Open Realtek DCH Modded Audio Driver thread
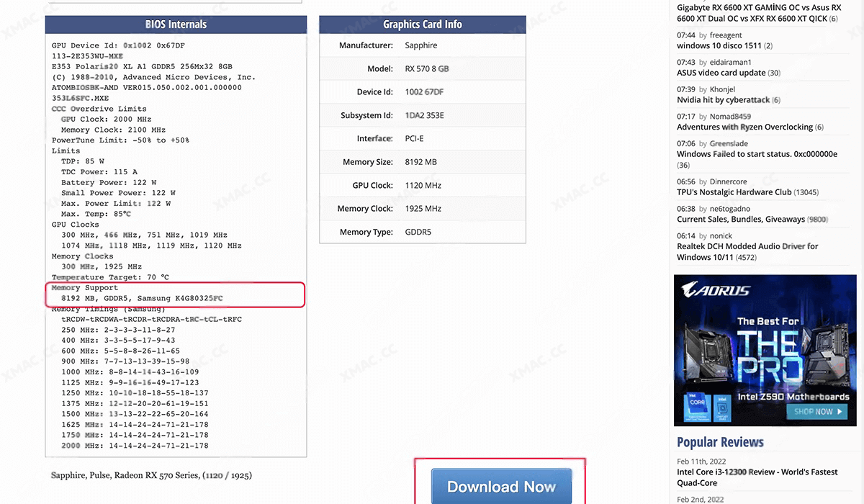864x504 pixels. [x=747, y=246]
